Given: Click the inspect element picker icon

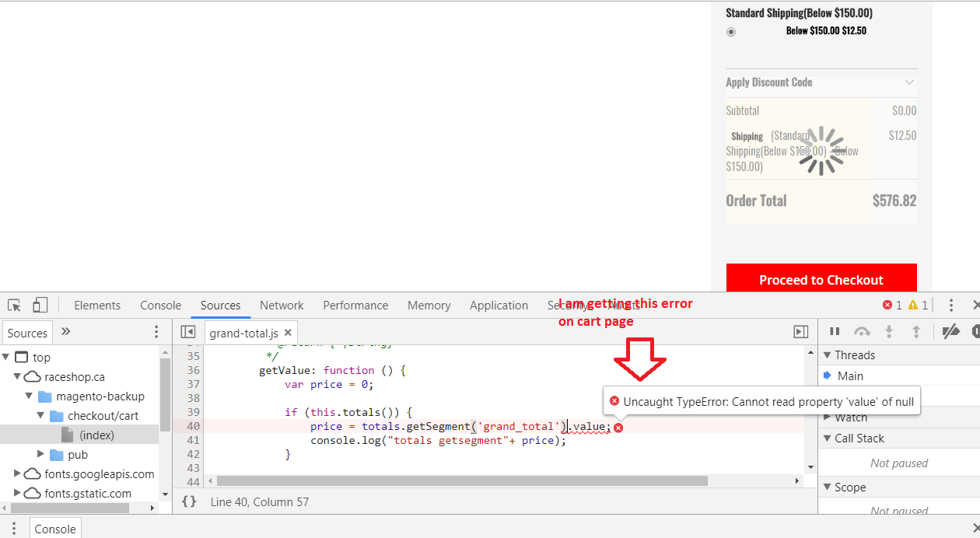Looking at the screenshot, I should point(15,306).
